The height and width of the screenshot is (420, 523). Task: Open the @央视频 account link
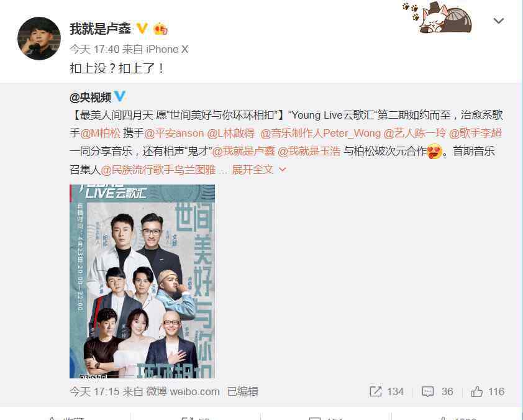[90, 97]
